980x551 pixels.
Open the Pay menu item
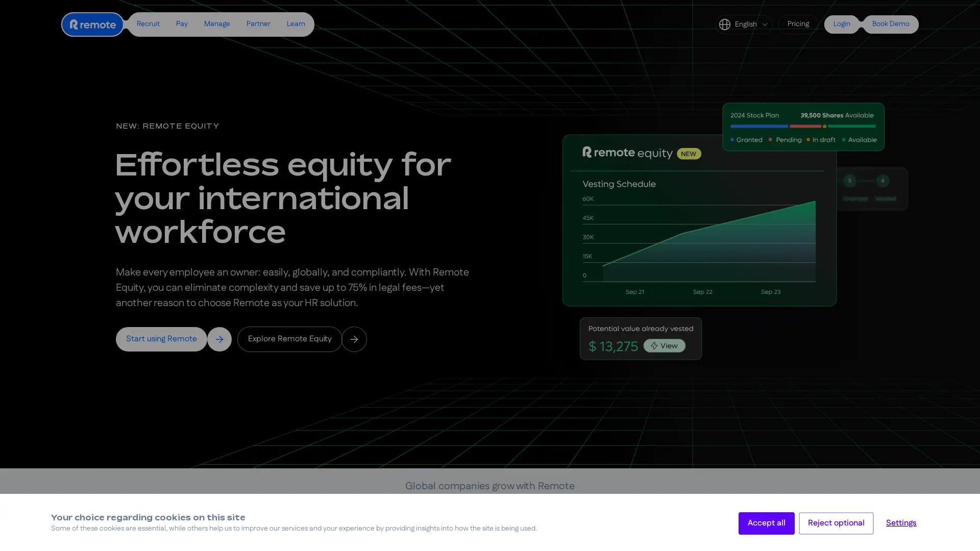click(x=182, y=23)
